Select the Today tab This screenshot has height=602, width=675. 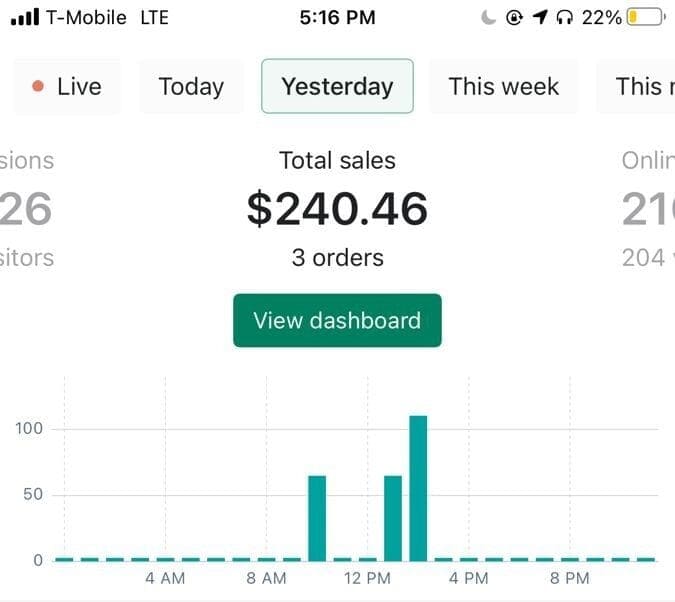pos(191,86)
